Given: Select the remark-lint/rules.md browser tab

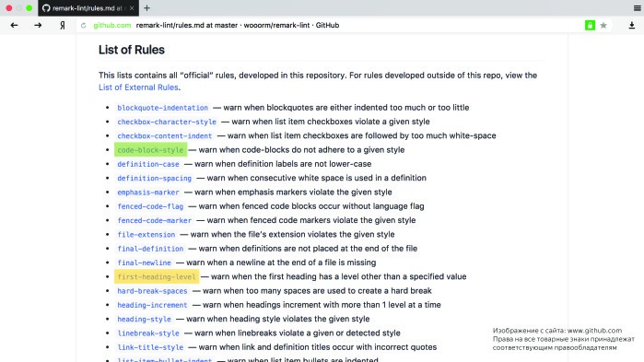Looking at the screenshot, I should coord(88,8).
